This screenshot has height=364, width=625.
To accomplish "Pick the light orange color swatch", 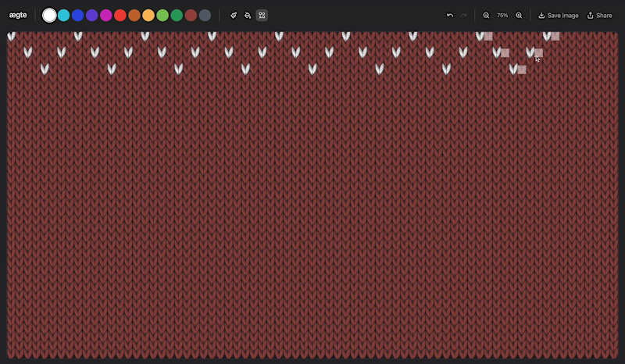I will click(x=148, y=15).
